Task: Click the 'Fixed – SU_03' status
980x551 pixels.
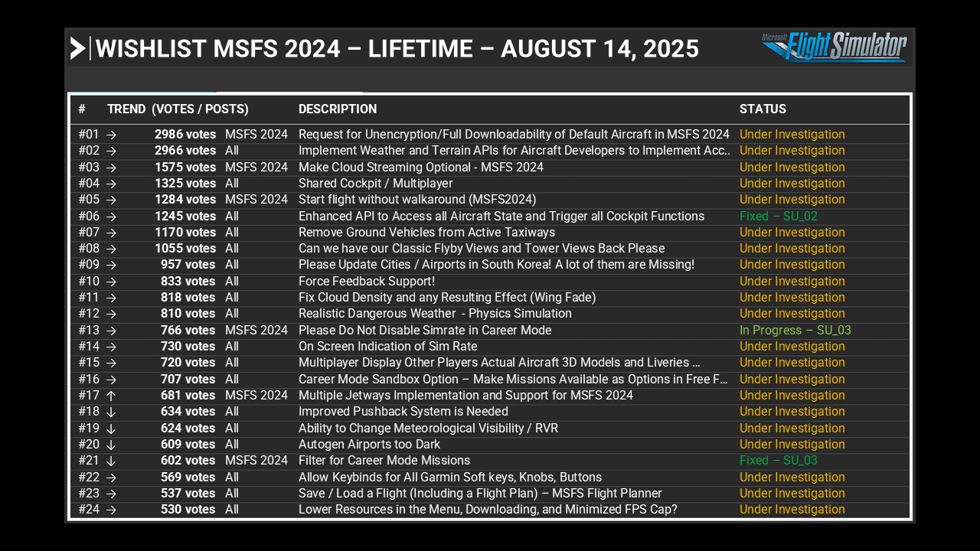Action: click(779, 461)
